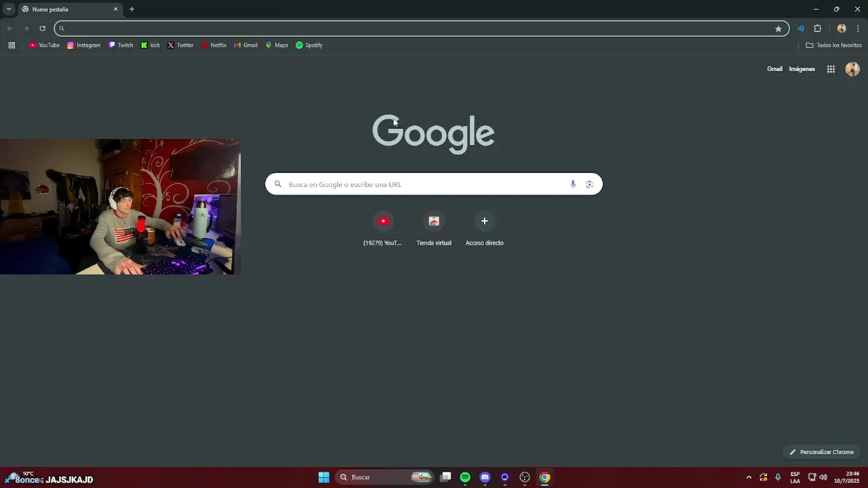
Task: Bookmark this page with the star
Action: click(x=778, y=28)
